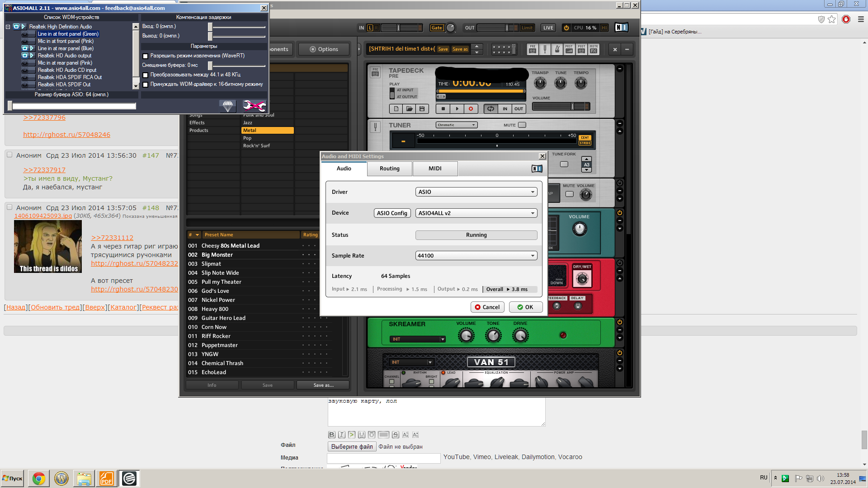Open the Skreamer INIT preset dropdown

click(418, 339)
